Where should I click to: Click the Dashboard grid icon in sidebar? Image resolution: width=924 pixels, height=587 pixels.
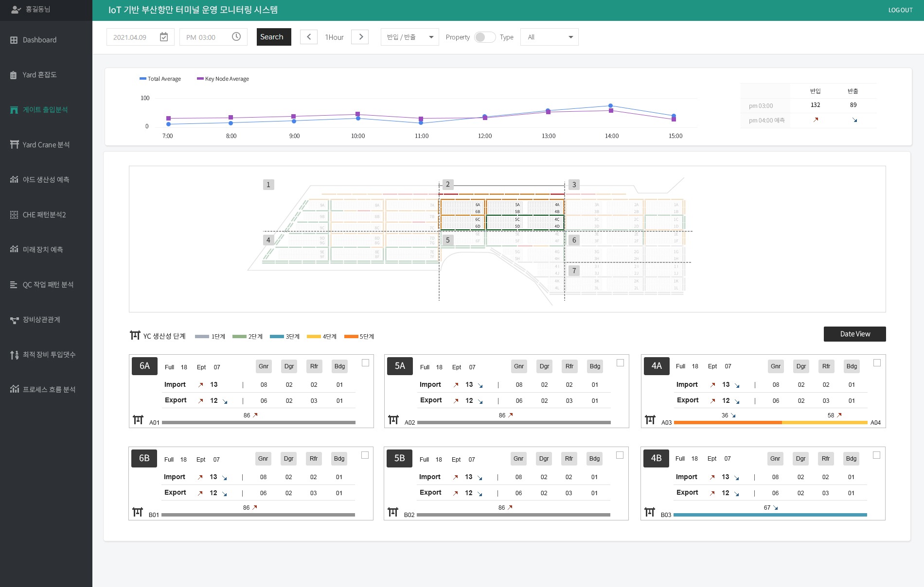14,40
